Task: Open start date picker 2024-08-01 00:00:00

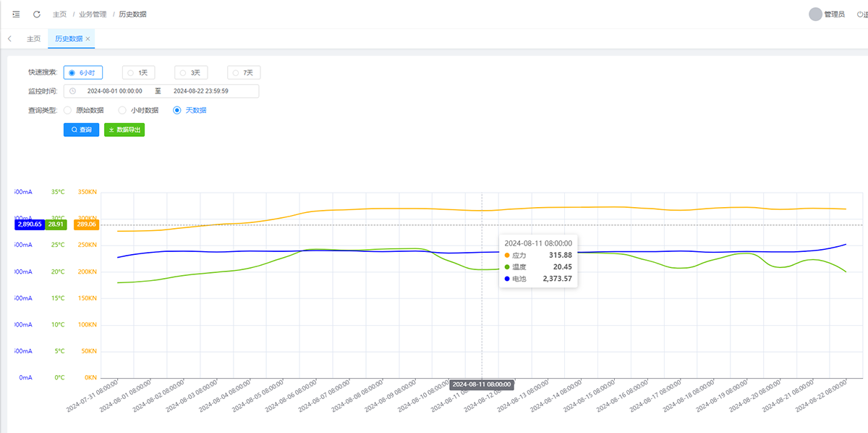Action: pyautogui.click(x=114, y=91)
